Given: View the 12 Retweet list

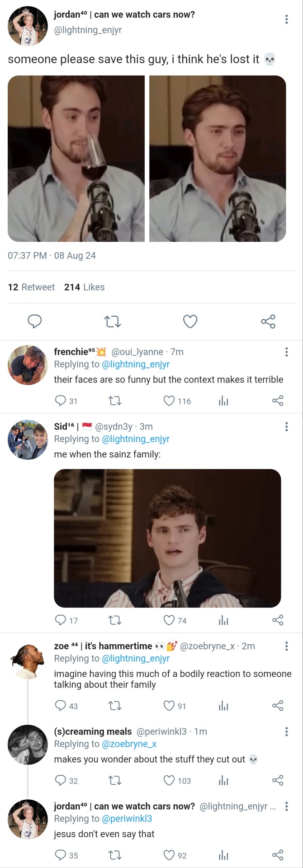Looking at the screenshot, I should 31,287.
